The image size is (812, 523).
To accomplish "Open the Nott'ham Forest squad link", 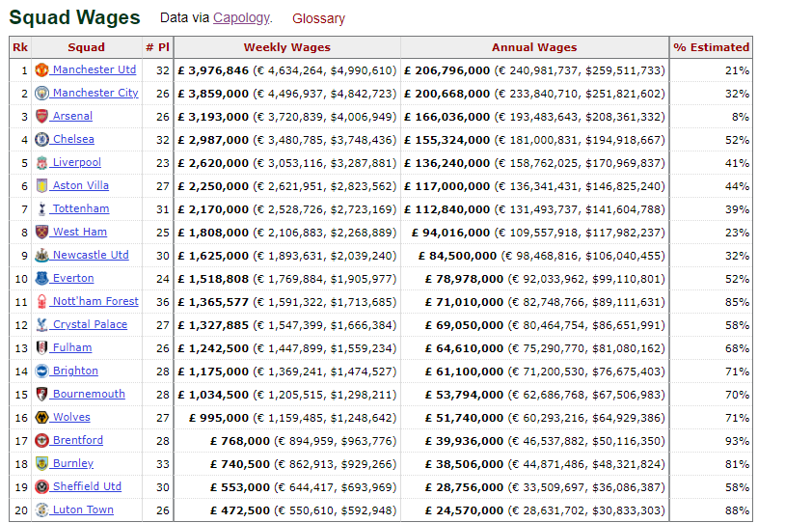I will pos(95,301).
